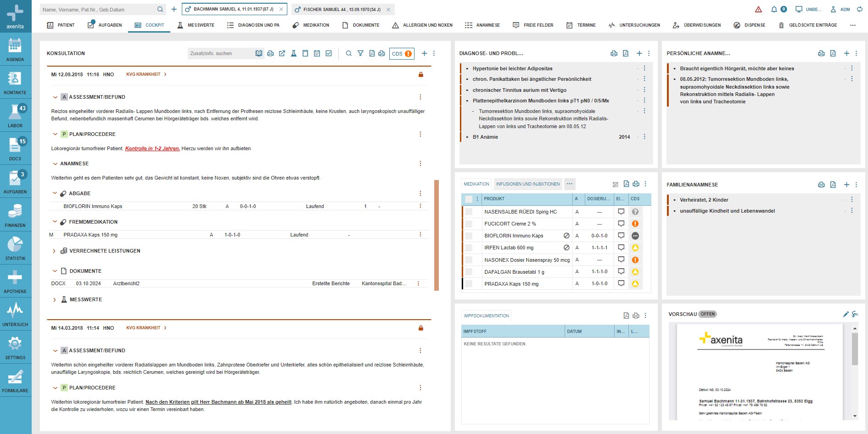Toggle the select-all checkbox in medication header
The image size is (868, 434).
[469, 199]
